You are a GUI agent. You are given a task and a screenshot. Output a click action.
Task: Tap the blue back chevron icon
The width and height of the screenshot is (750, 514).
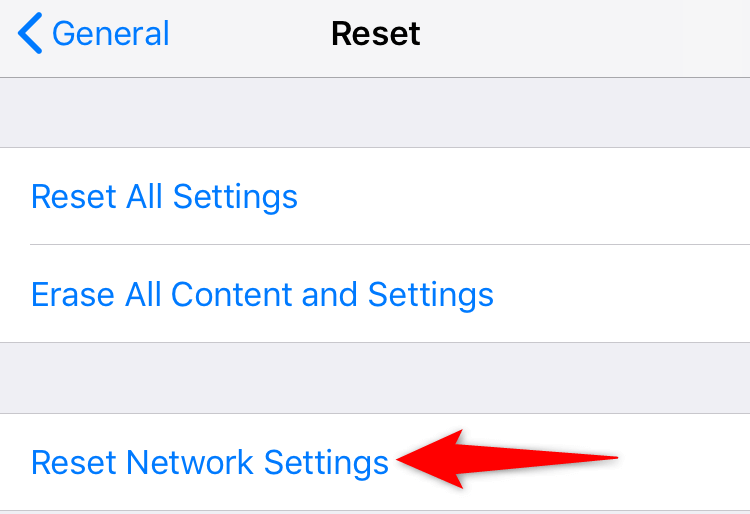point(30,33)
